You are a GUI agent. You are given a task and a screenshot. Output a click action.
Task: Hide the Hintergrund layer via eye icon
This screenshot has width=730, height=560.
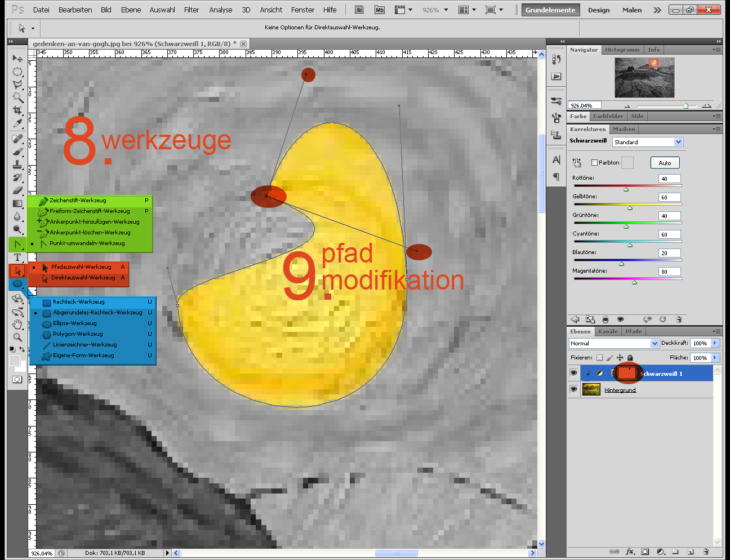[x=573, y=389]
